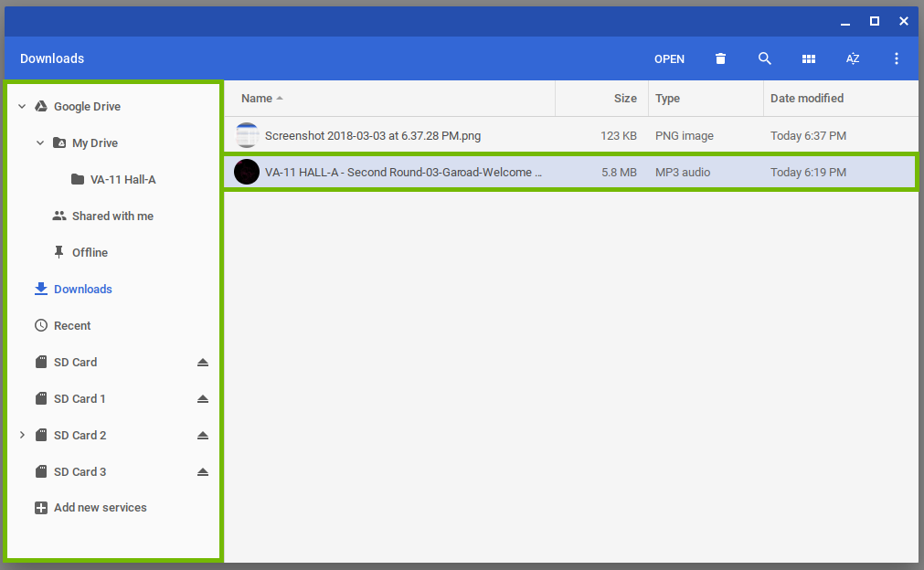Open the Recent view

[x=73, y=325]
